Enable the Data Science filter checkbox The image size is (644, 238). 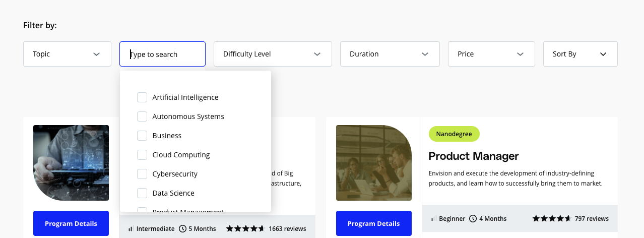[142, 193]
